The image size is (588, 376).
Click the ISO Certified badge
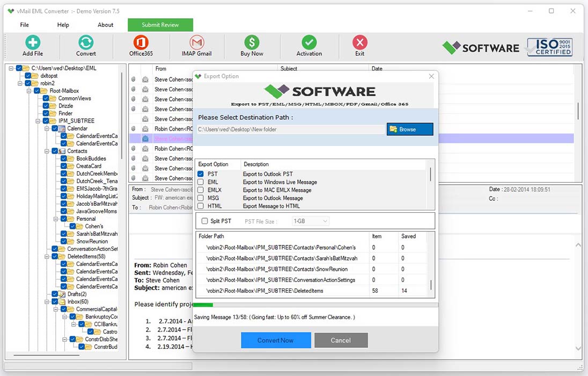click(x=550, y=47)
